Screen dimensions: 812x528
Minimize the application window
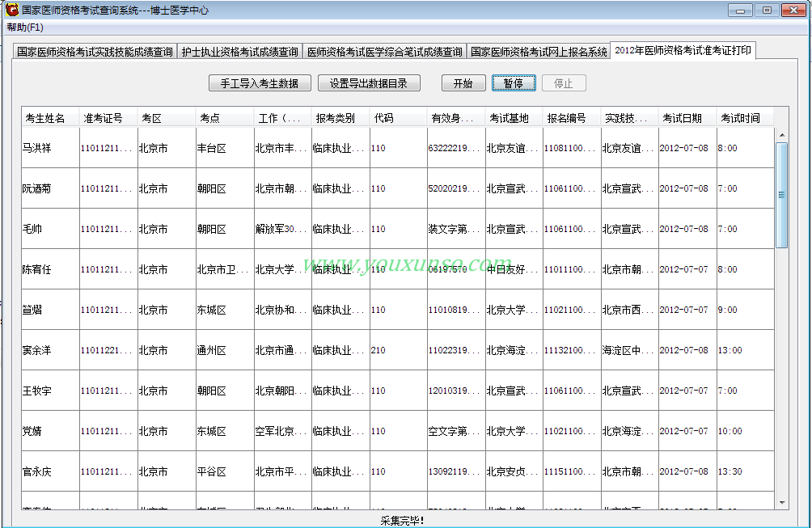pyautogui.click(x=741, y=11)
